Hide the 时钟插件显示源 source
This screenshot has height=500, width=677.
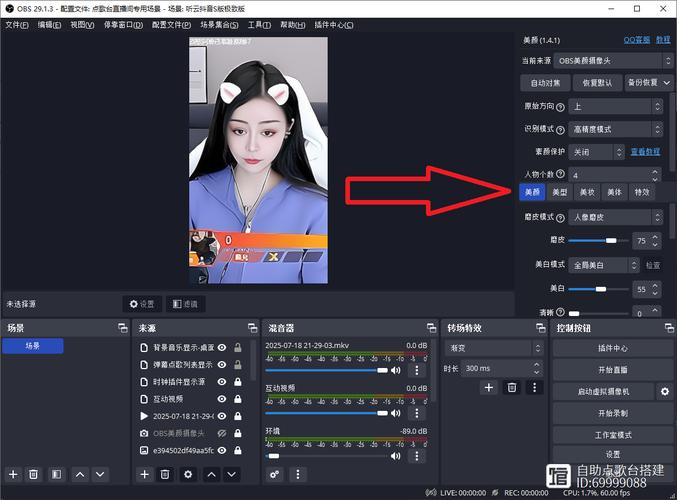coord(222,382)
